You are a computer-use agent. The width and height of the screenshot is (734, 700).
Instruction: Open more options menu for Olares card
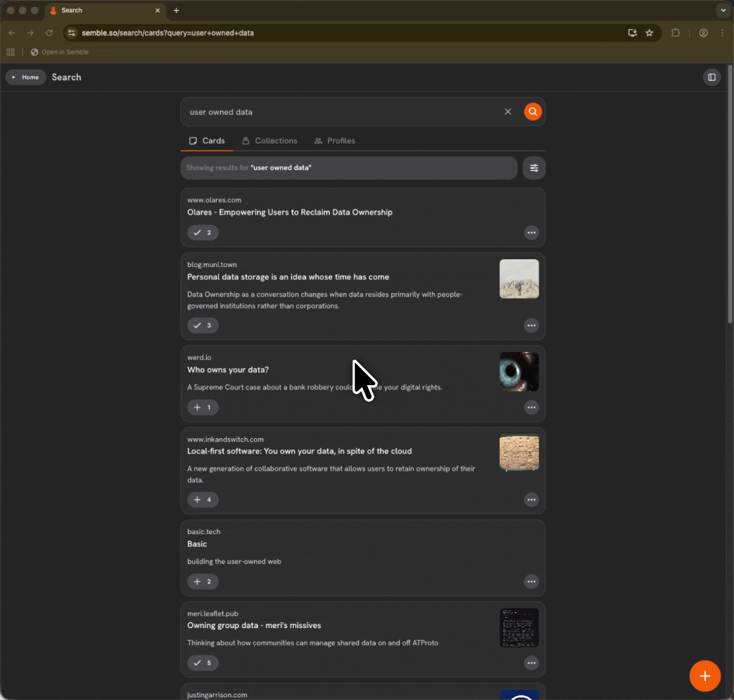click(531, 233)
